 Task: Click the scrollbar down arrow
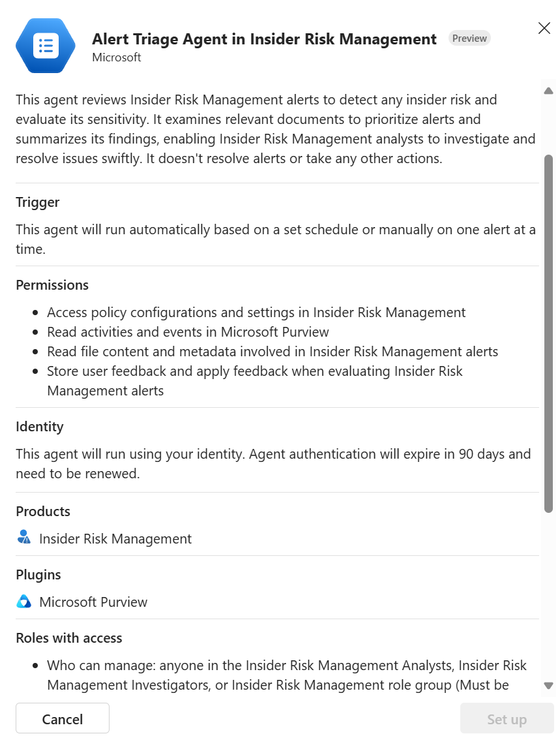(548, 686)
